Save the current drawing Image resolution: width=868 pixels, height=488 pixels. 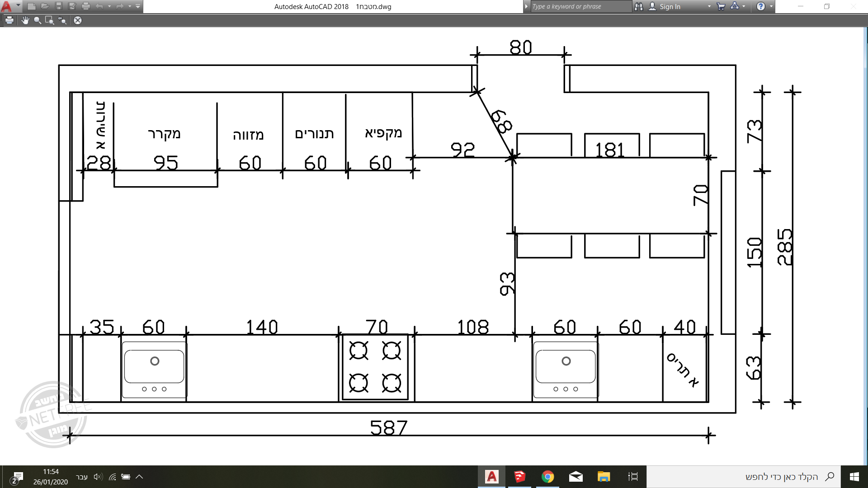click(x=58, y=6)
